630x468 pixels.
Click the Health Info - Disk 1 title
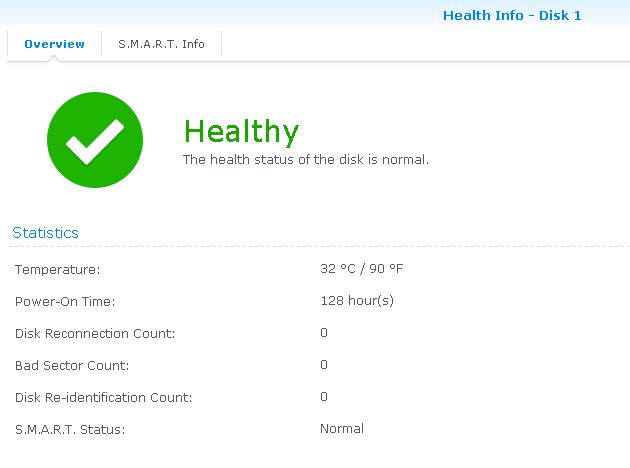pyautogui.click(x=512, y=16)
